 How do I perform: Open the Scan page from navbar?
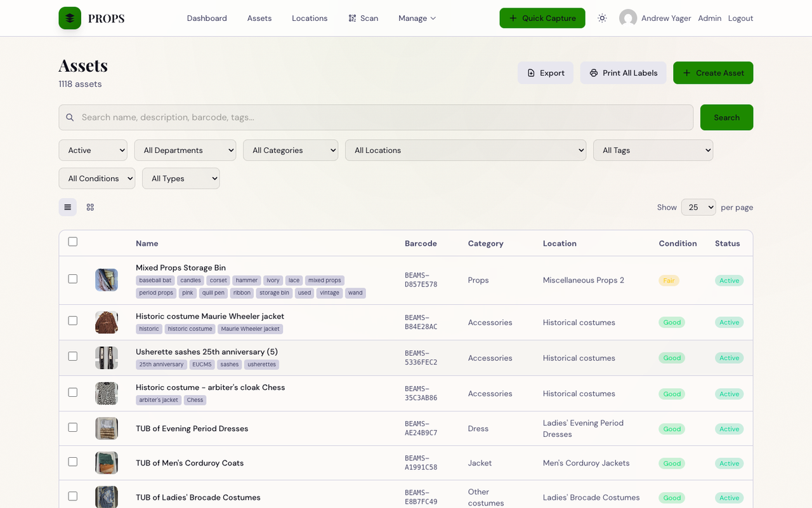point(363,18)
